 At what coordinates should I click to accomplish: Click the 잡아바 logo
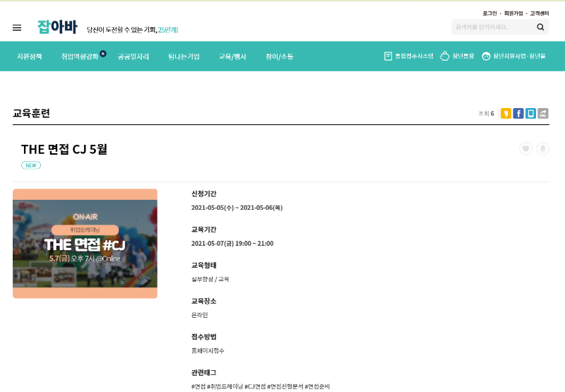point(57,27)
